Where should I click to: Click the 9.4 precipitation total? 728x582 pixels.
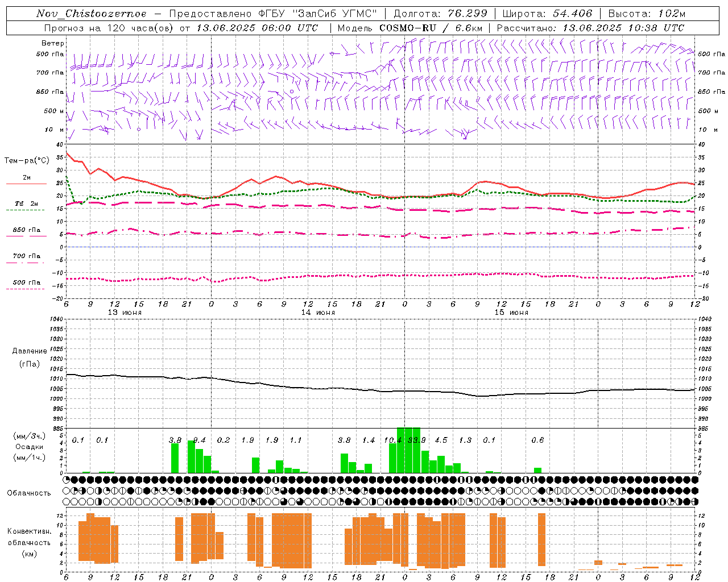point(199,440)
